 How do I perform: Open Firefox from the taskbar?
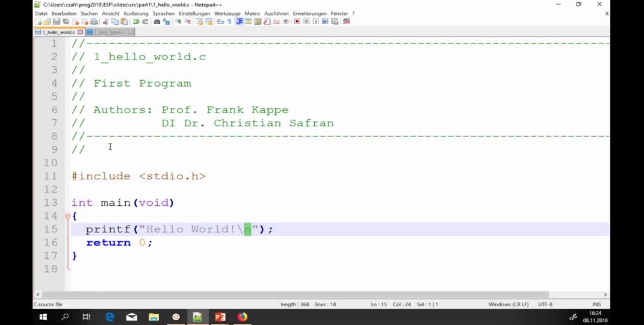pos(243,317)
